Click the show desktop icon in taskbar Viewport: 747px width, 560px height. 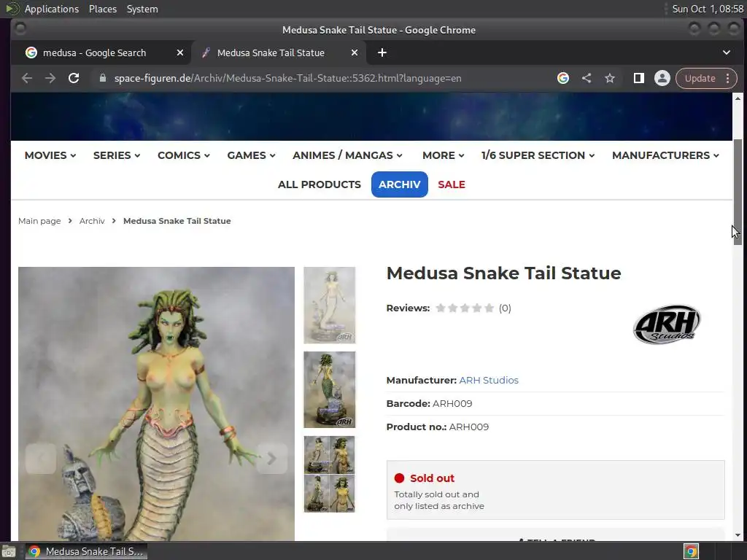point(9,551)
